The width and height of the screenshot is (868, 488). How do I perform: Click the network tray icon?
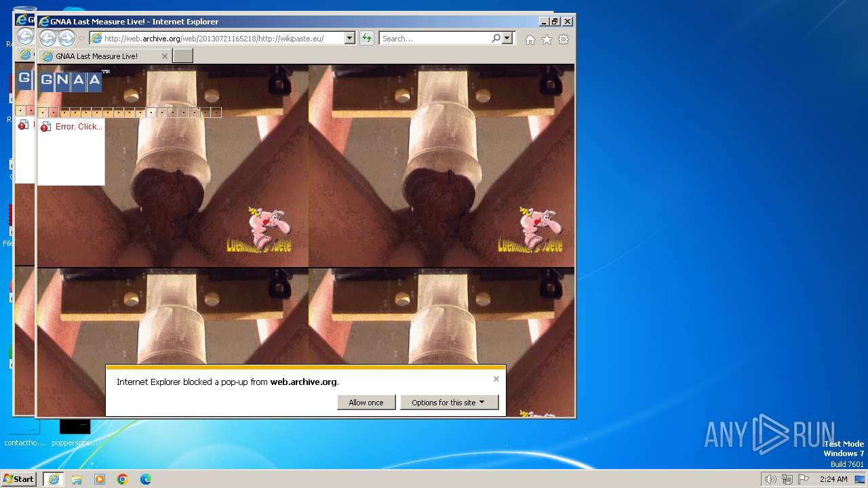787,479
